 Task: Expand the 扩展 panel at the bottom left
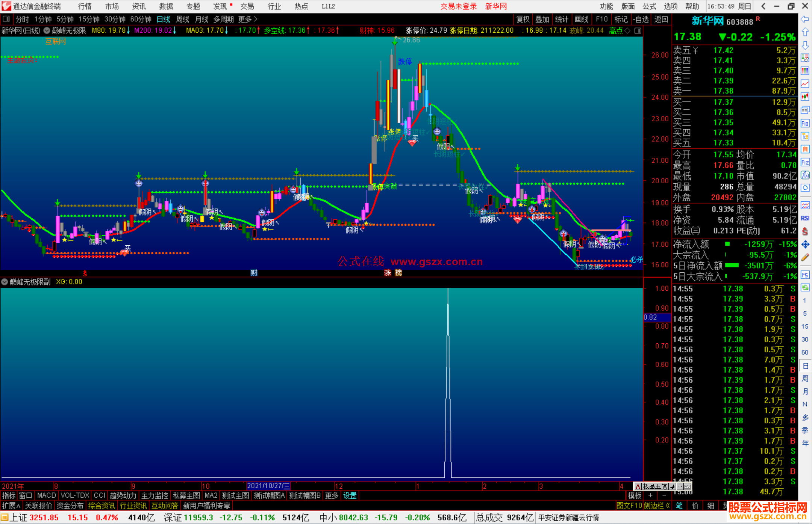coord(11,506)
